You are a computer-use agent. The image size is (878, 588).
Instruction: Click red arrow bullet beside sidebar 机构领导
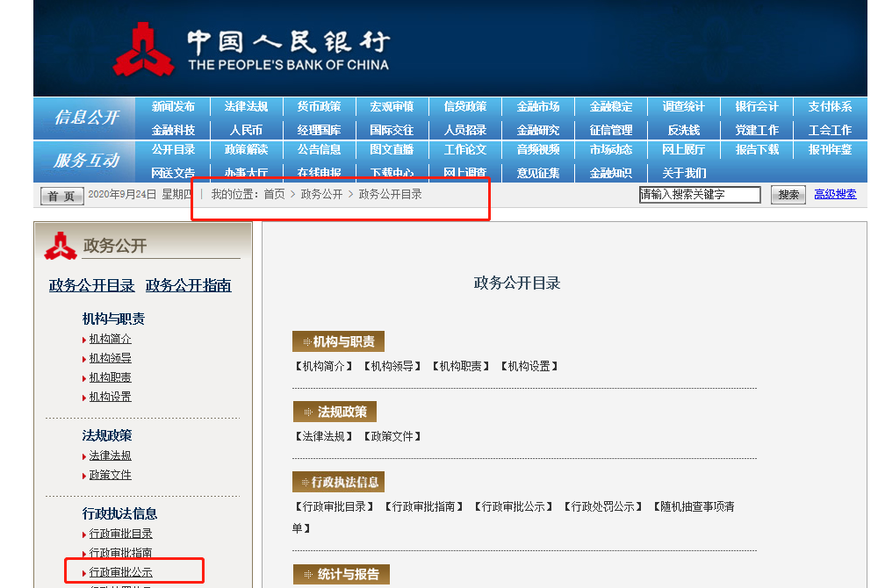click(x=83, y=359)
